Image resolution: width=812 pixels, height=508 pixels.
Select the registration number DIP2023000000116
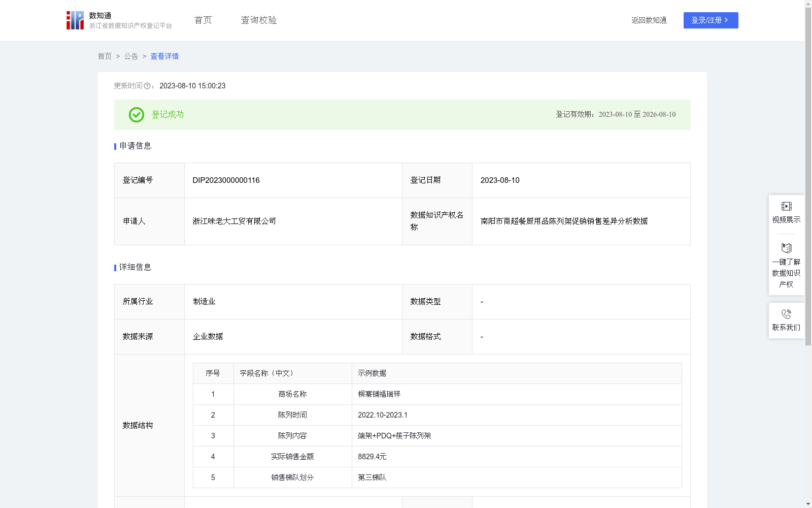[226, 180]
